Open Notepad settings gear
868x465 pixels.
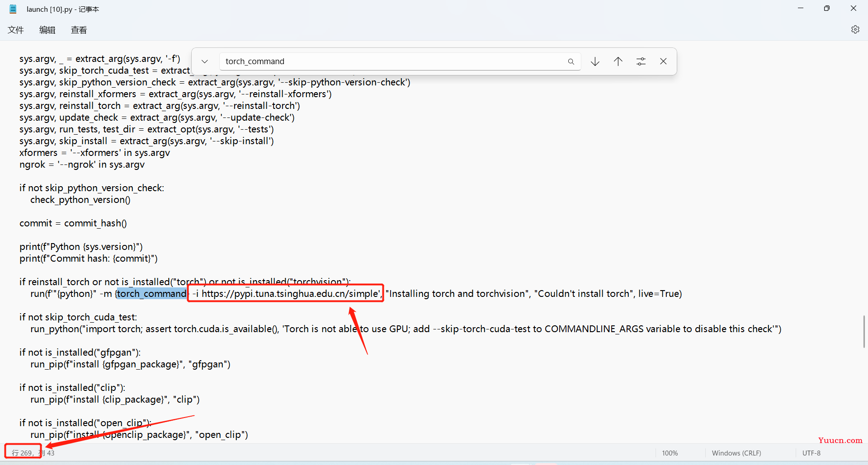pyautogui.click(x=855, y=29)
